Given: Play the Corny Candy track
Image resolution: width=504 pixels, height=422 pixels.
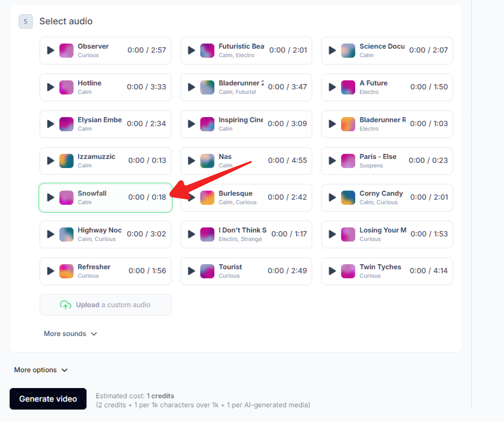Looking at the screenshot, I should 332,197.
